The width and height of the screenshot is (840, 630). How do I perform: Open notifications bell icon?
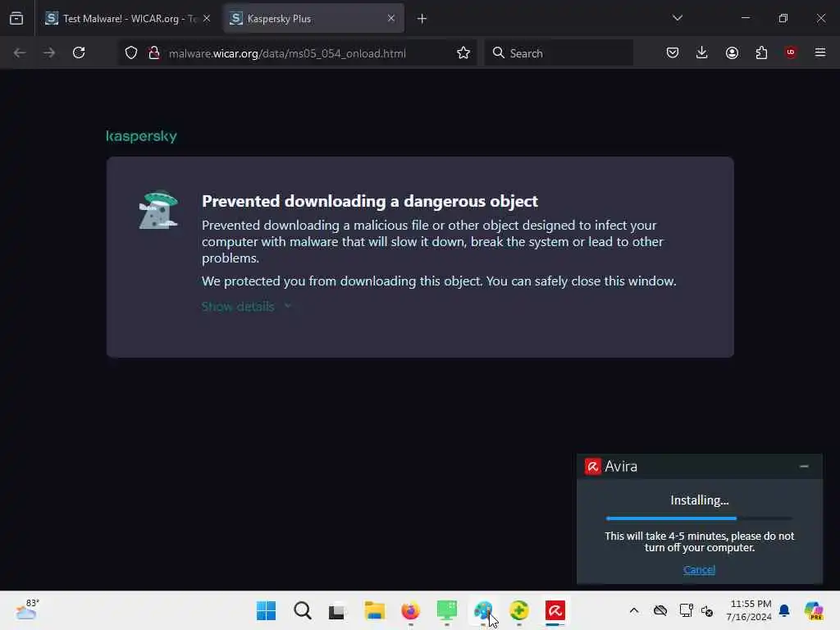(784, 610)
